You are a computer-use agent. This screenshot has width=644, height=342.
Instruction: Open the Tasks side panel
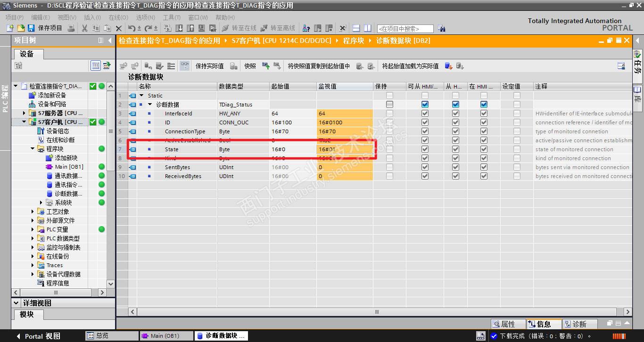[638, 64]
